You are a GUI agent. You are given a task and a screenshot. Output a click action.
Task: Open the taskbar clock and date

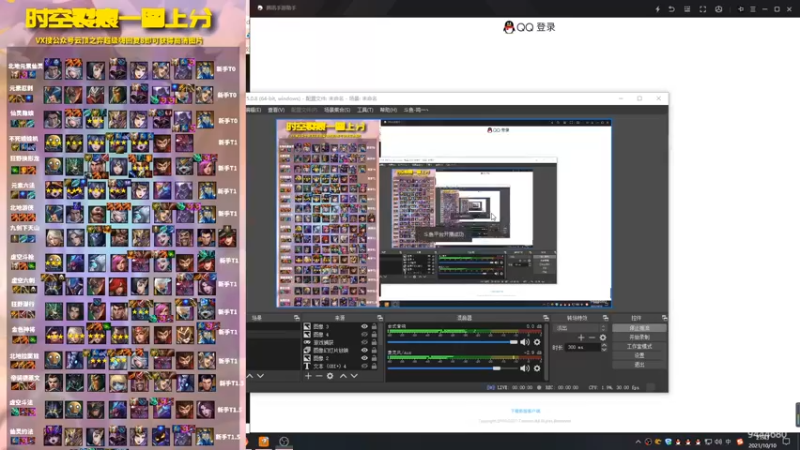[763, 442]
